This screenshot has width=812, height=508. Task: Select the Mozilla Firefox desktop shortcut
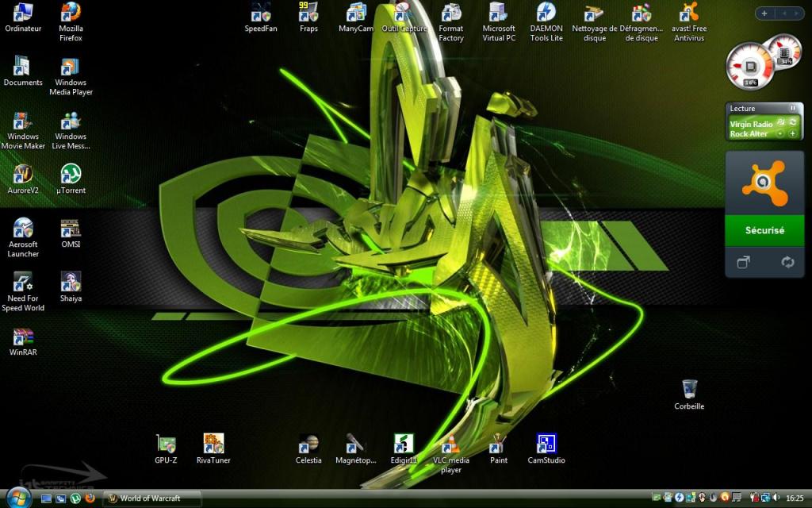coord(71,22)
